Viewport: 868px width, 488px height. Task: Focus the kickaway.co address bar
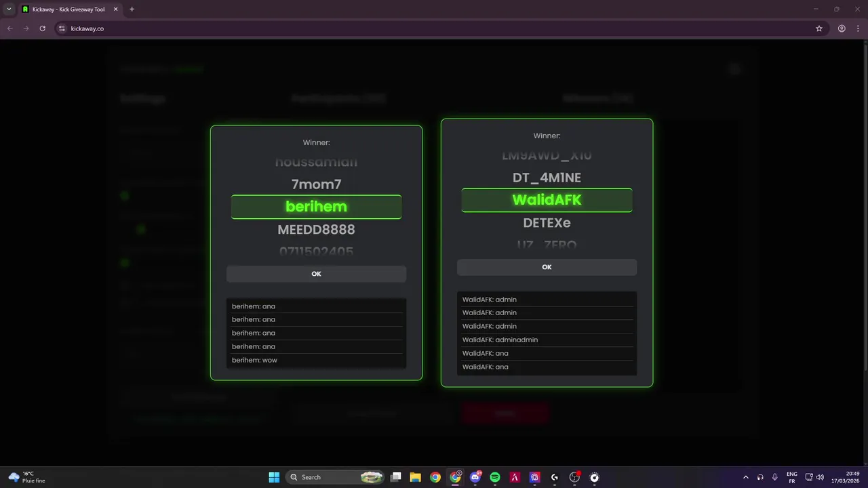(x=434, y=28)
